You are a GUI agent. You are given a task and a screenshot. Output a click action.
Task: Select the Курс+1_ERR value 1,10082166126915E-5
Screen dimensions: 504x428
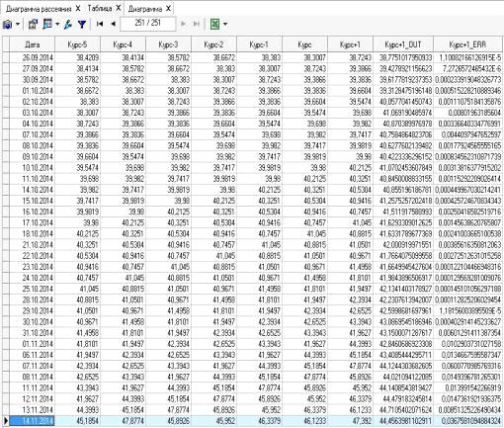[467, 57]
